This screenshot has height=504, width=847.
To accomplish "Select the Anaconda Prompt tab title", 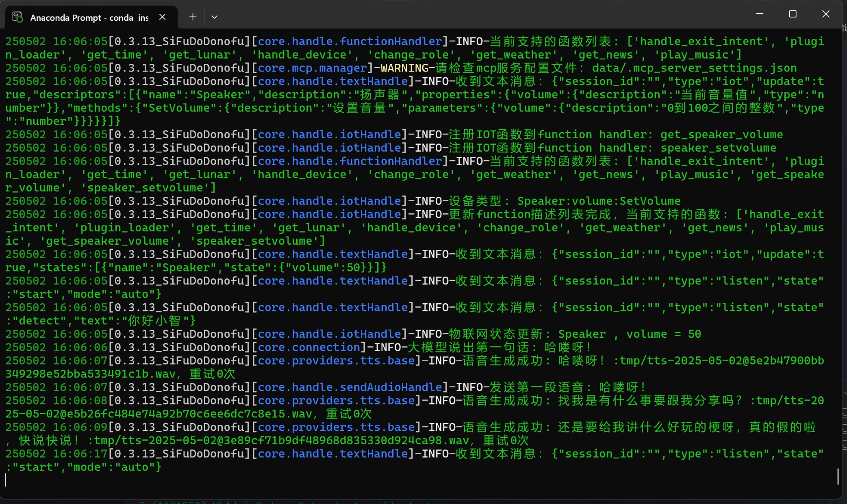I will coord(89,17).
